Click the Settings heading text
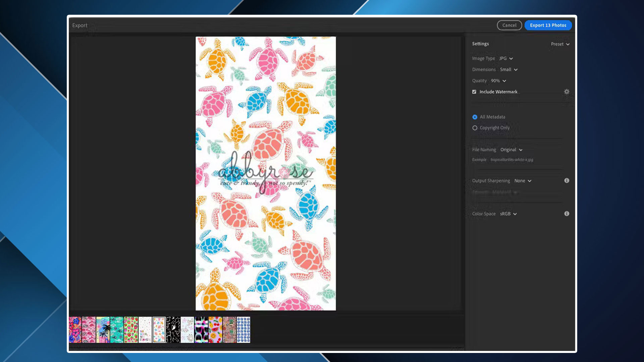 point(480,44)
